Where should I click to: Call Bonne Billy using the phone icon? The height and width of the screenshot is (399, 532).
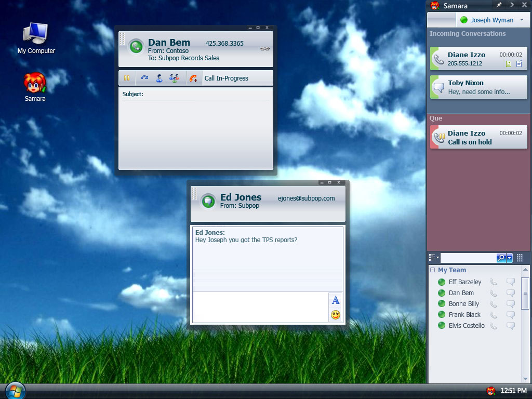(x=494, y=303)
